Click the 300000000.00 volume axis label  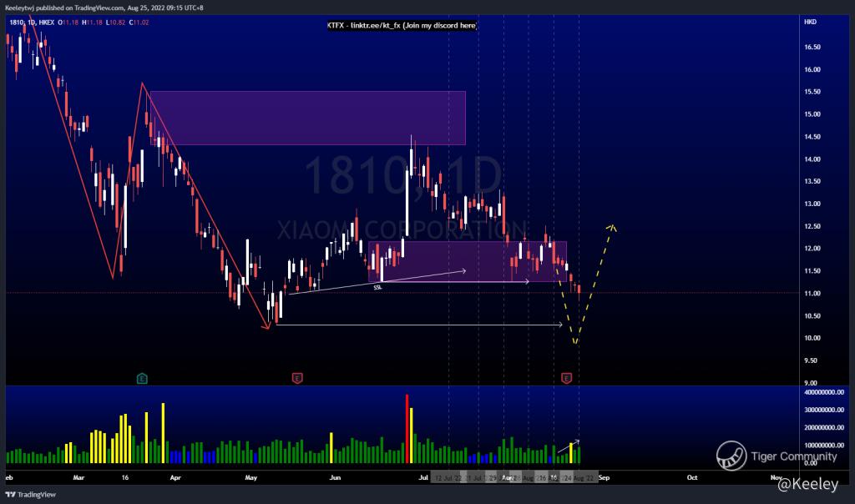coord(824,410)
